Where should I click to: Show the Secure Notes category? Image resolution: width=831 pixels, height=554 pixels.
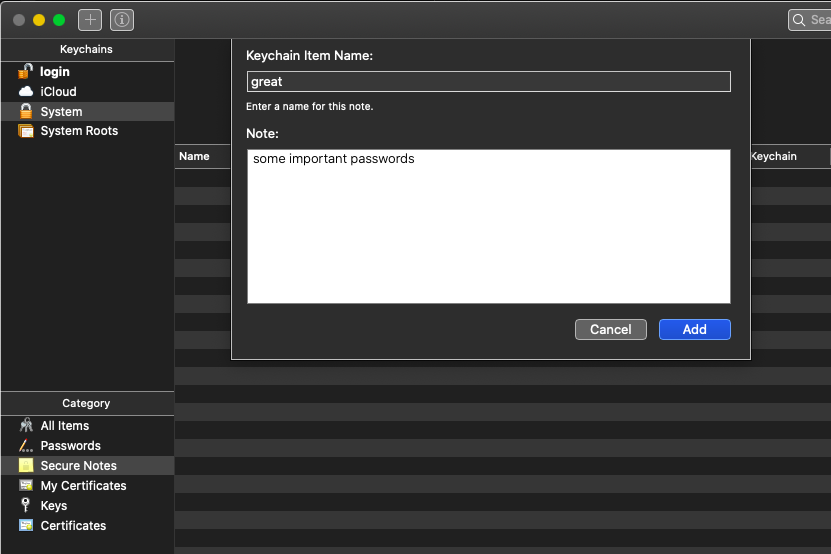(87, 465)
